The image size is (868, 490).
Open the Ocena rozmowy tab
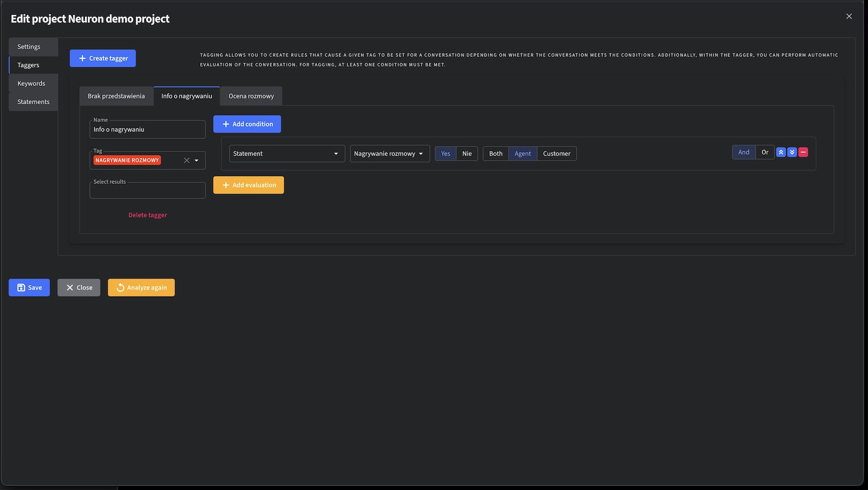click(251, 96)
